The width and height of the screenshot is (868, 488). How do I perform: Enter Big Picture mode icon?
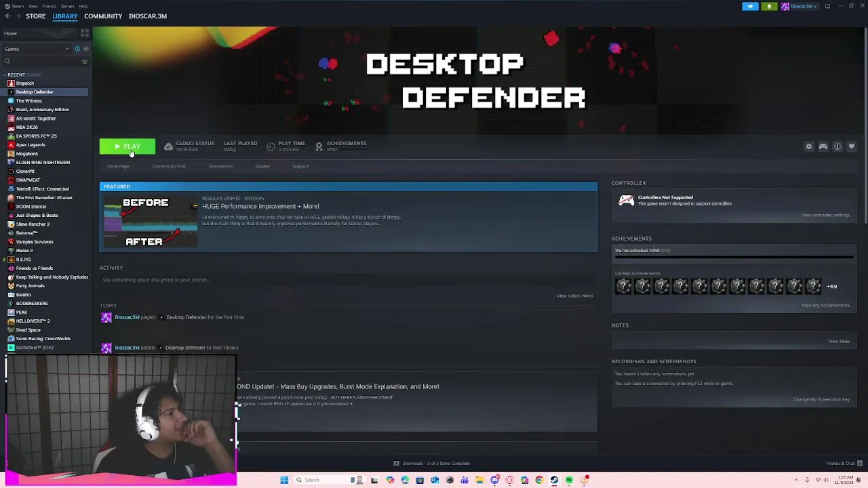point(827,6)
